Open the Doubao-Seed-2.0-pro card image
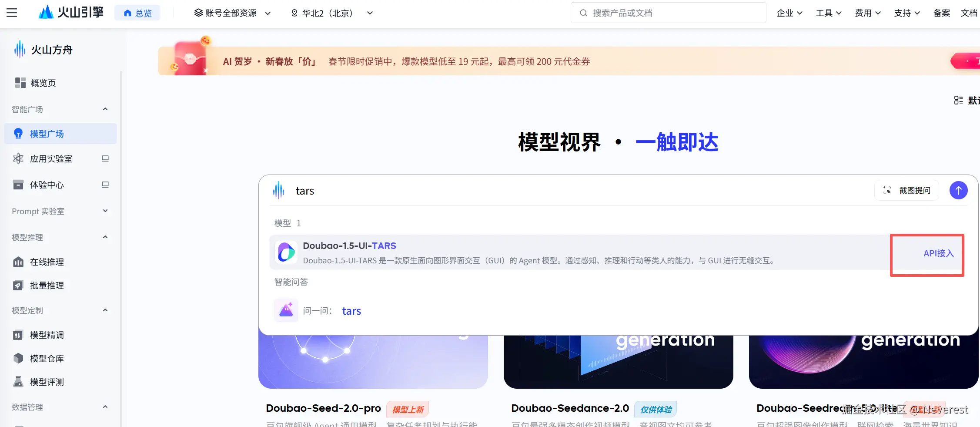Image resolution: width=980 pixels, height=427 pixels. [373, 362]
